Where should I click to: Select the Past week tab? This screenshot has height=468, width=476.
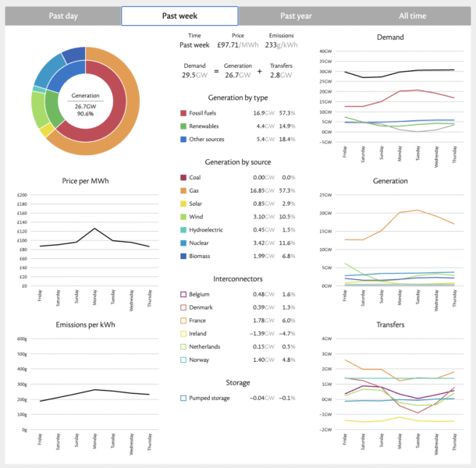coord(179,16)
